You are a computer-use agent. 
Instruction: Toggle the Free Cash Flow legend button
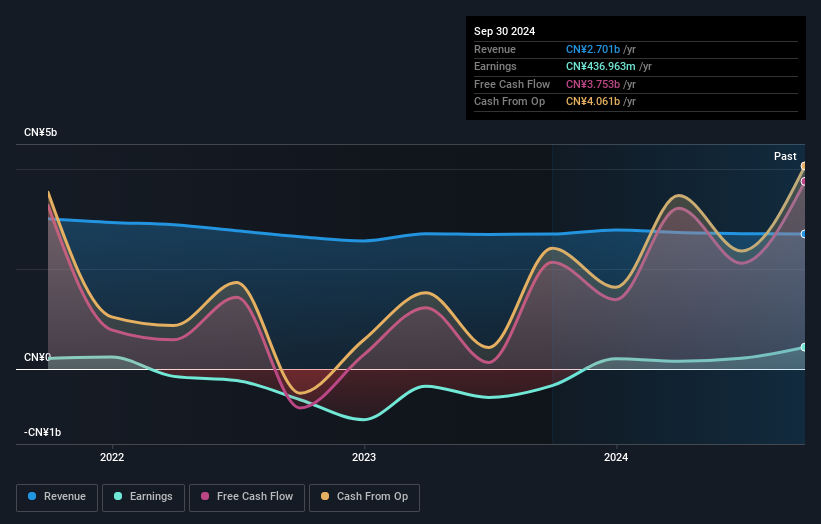pos(247,497)
